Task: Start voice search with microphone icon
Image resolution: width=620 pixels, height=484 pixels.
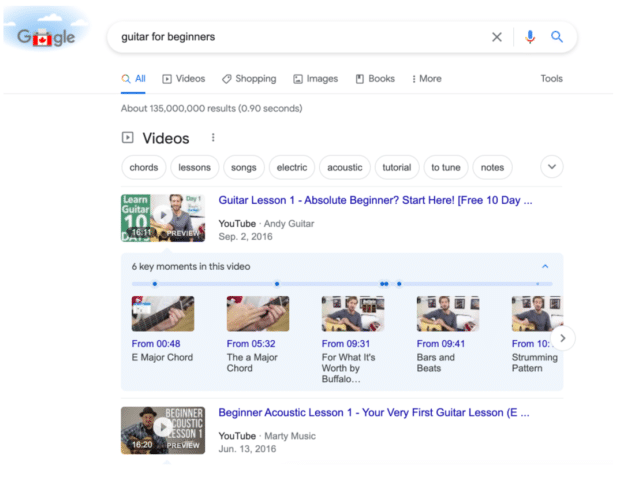Action: [x=530, y=37]
